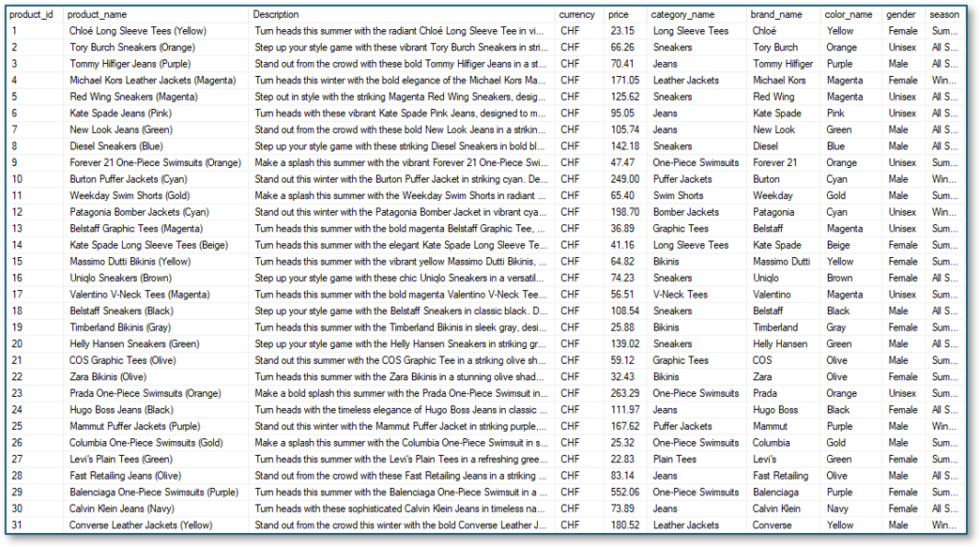Click the product_id cell showing 31
The image size is (980, 547).
point(17,525)
